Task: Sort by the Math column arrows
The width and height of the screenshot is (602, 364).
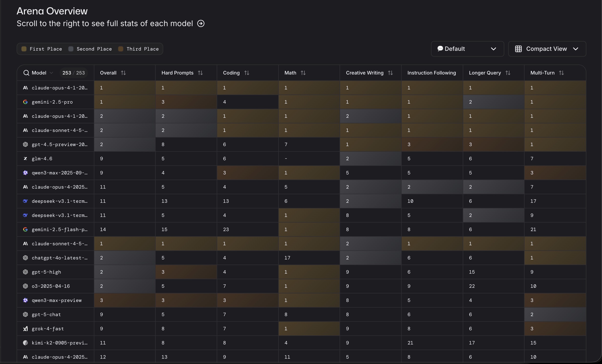Action: click(x=303, y=73)
